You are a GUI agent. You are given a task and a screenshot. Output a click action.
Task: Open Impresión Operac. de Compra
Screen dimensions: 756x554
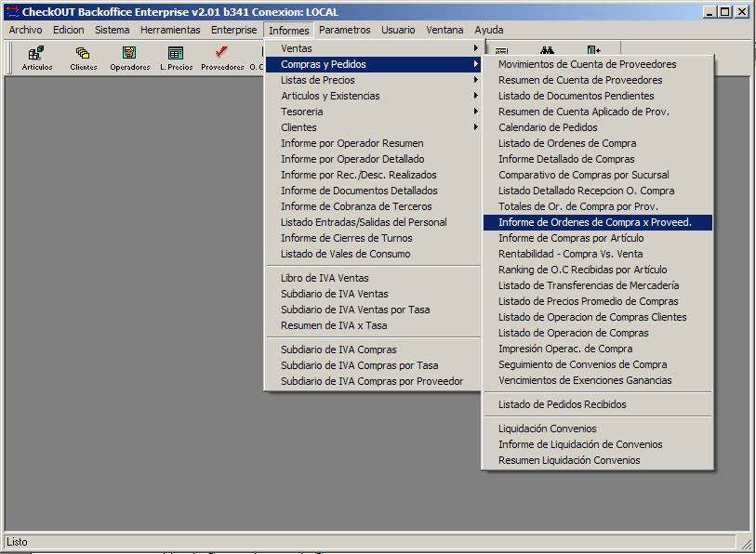click(598, 349)
